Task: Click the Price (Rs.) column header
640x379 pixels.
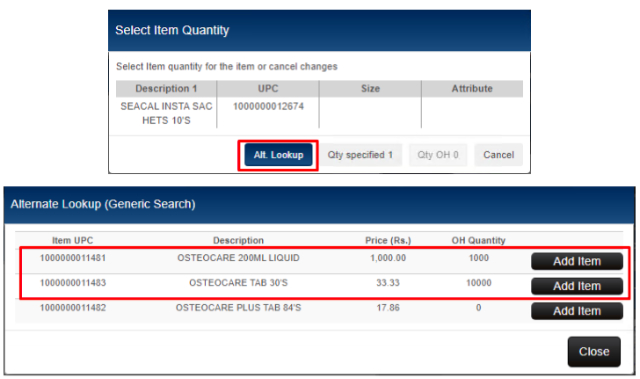Action: pos(388,241)
